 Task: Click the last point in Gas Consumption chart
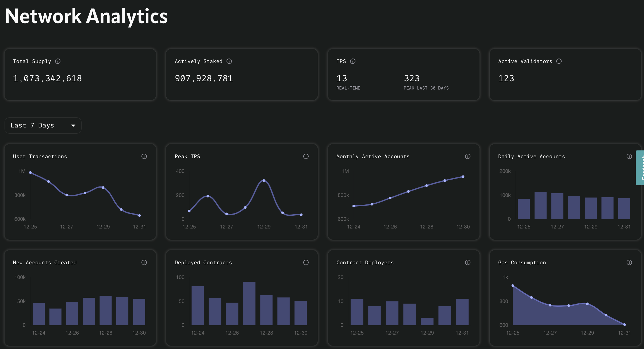624,325
